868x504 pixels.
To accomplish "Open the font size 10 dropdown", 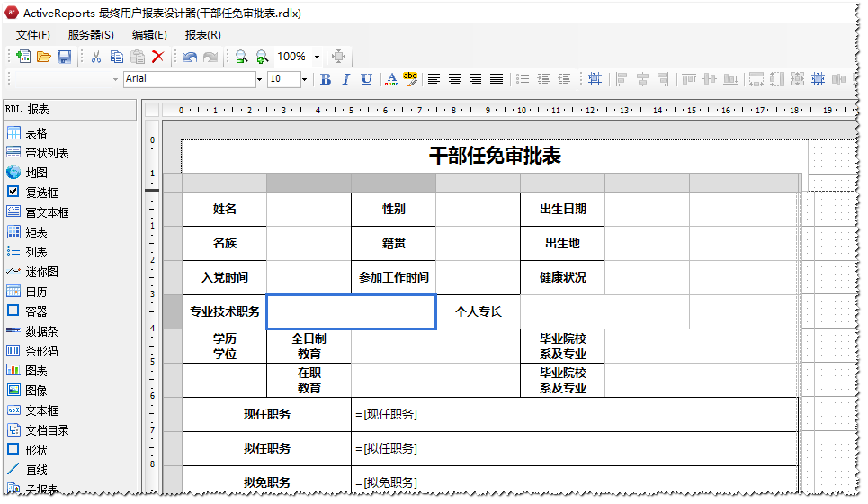I will [x=304, y=80].
